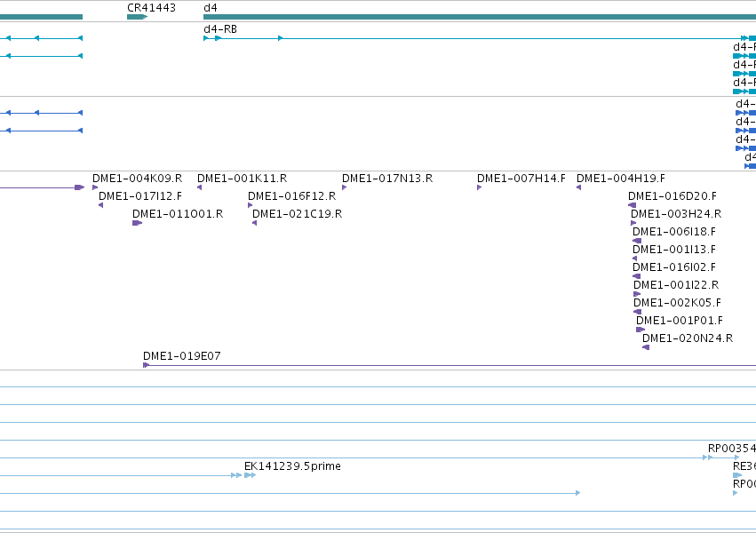
Task: Select the DME1-004K09.R arrow glyph
Action: coord(95,187)
